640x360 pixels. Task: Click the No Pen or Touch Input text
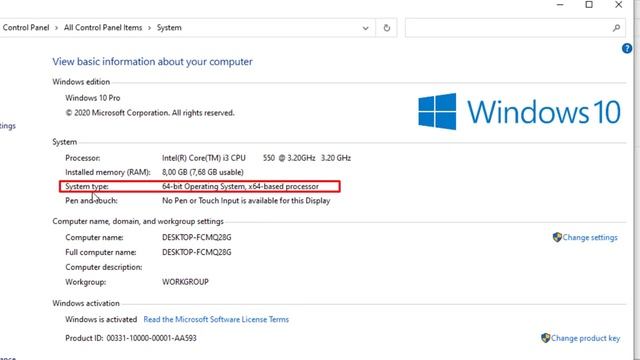tap(246, 201)
